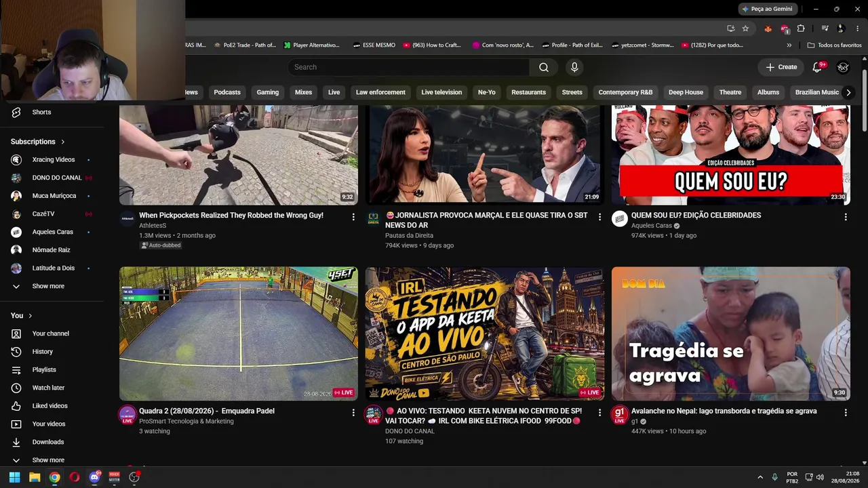Expand the Subscriptions section chevron

[62, 142]
